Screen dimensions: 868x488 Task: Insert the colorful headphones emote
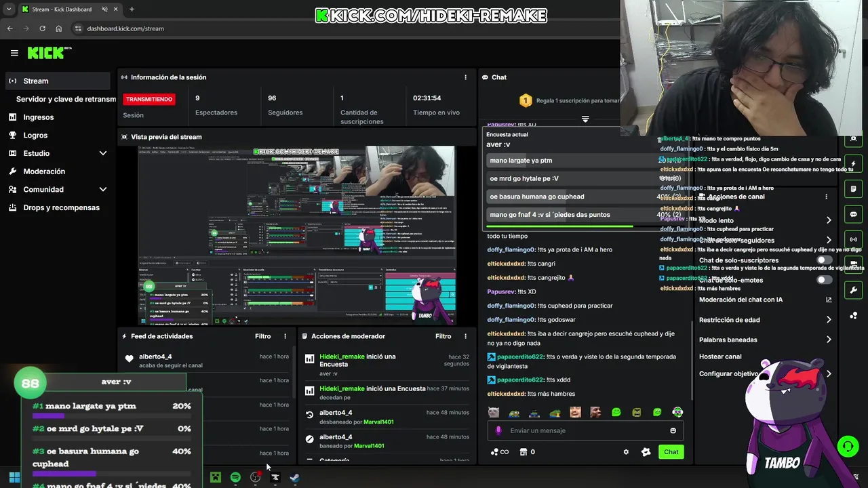(677, 412)
